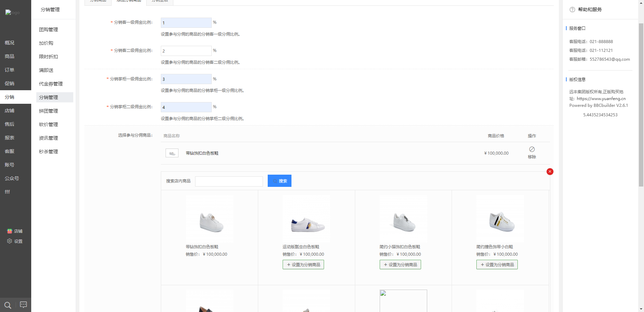Close the product search panel with red X
The height and width of the screenshot is (312, 644).
(x=550, y=172)
